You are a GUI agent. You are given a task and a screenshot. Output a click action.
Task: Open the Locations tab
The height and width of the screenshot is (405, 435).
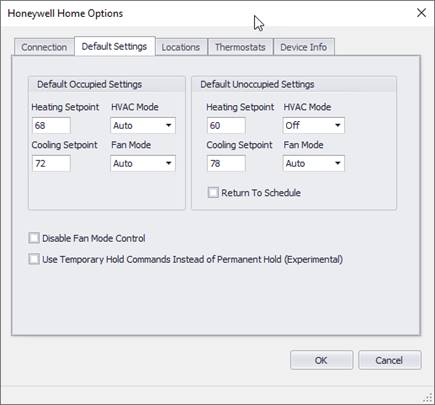pos(181,47)
